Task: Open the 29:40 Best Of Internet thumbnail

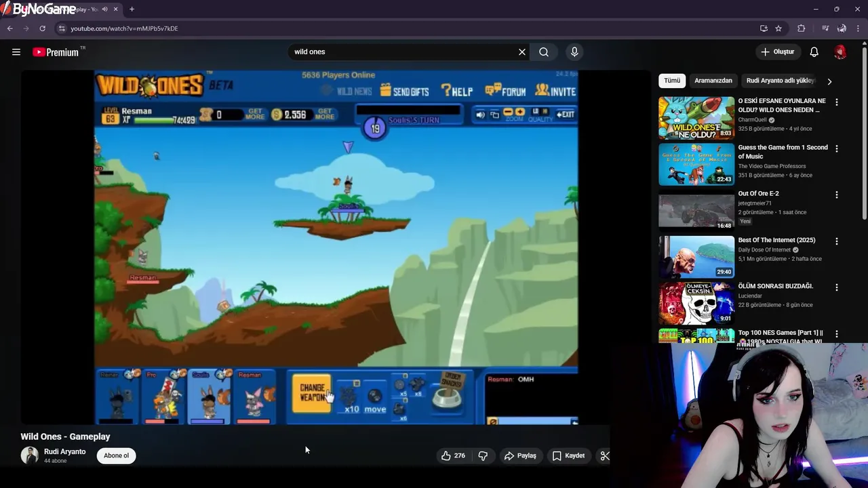Action: (x=696, y=257)
